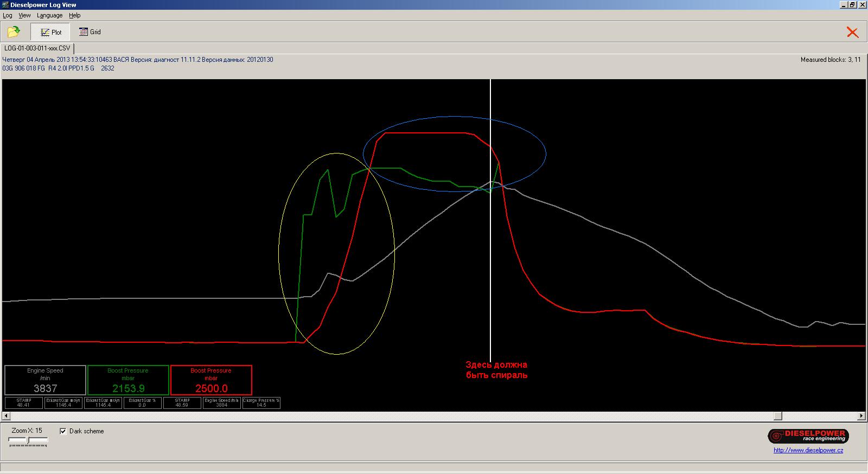Open the Log menu
Image resolution: width=868 pixels, height=474 pixels.
(8, 16)
